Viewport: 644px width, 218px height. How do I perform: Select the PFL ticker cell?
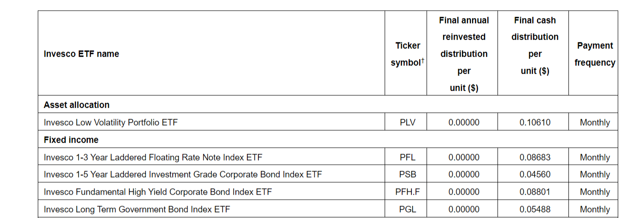(407, 157)
